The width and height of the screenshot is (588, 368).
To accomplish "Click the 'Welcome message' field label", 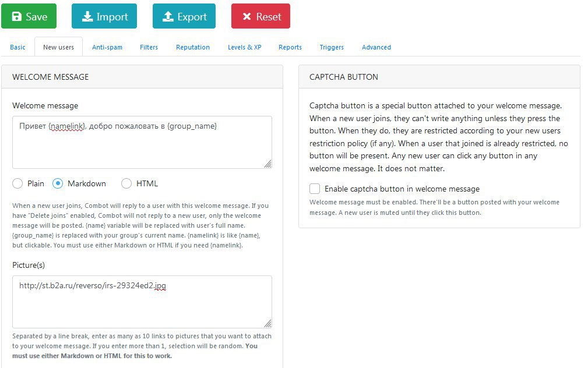I will pos(45,105).
